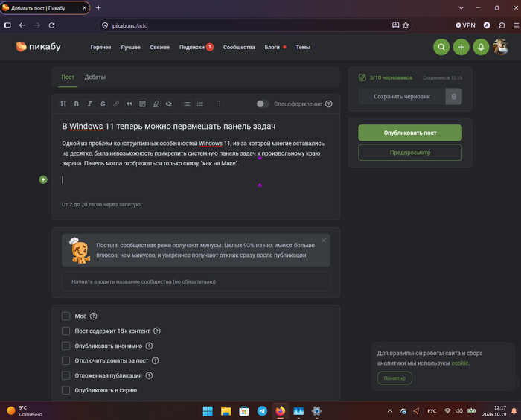Insert a blockquote with quote icon
Viewport: 521px width, 420px height.
coord(130,104)
